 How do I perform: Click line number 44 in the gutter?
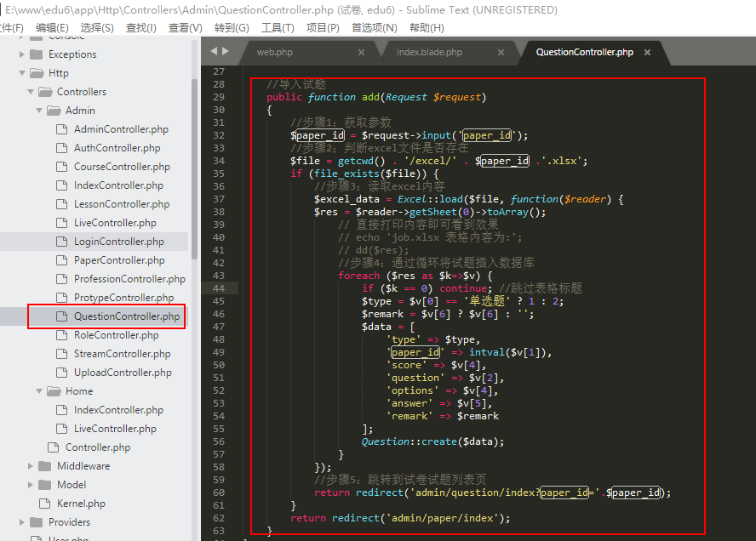coord(219,288)
